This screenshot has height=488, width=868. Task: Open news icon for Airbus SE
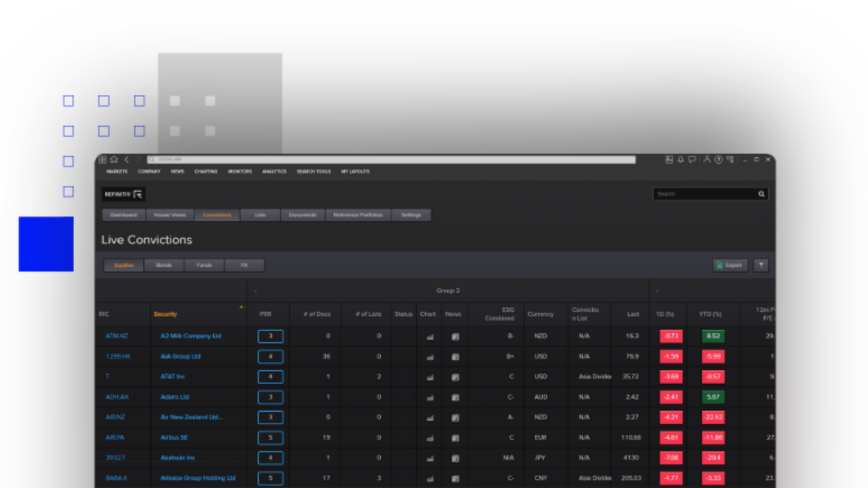[x=455, y=438]
